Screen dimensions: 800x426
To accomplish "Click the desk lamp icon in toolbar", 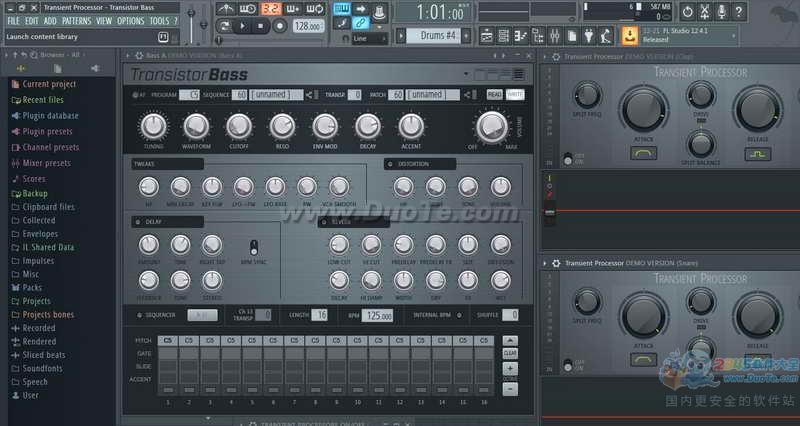I will tap(606, 36).
